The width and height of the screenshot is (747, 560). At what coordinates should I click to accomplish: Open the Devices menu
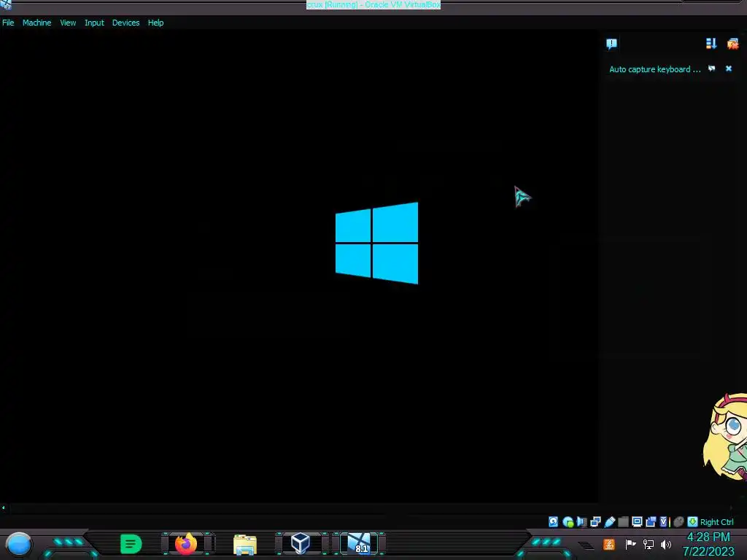click(125, 23)
